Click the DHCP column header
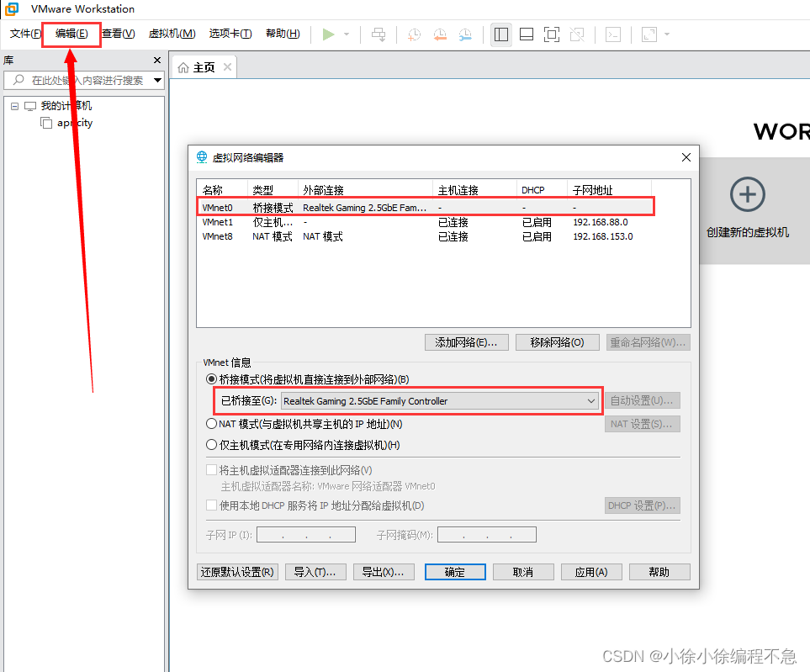Viewport: 810px width, 672px height. (542, 190)
